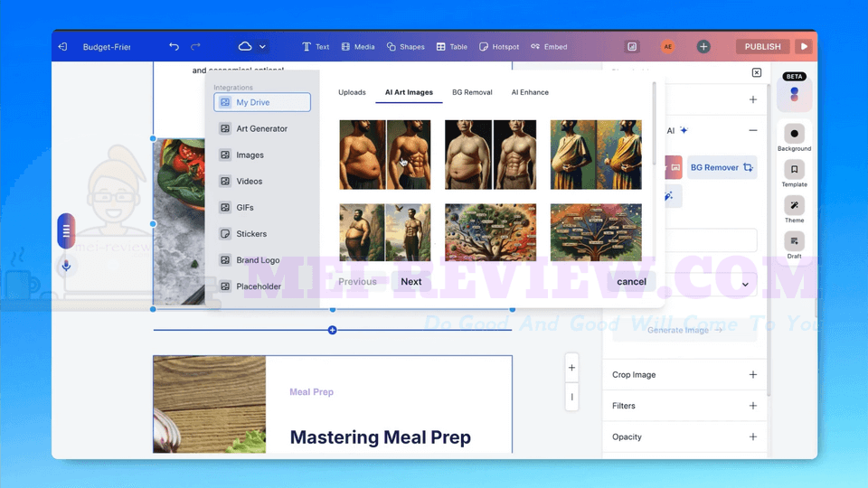Select the dark-background before-after art image
868x488 pixels.
pyautogui.click(x=490, y=155)
